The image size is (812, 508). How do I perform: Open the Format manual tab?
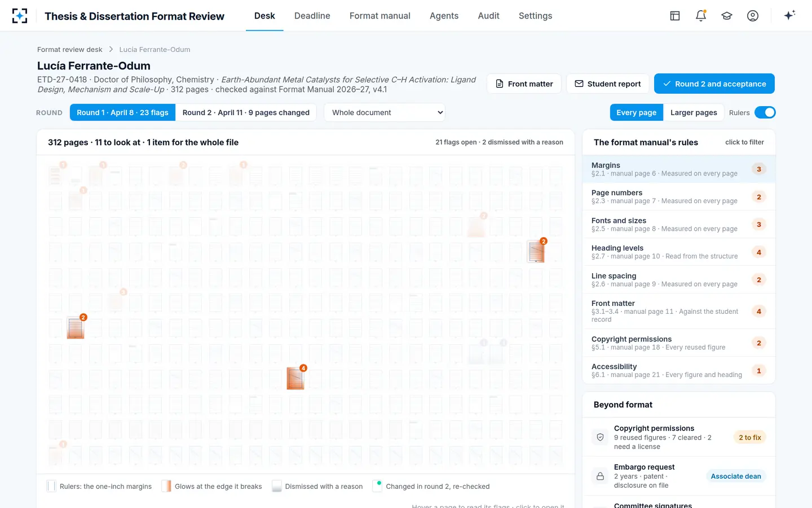click(380, 16)
